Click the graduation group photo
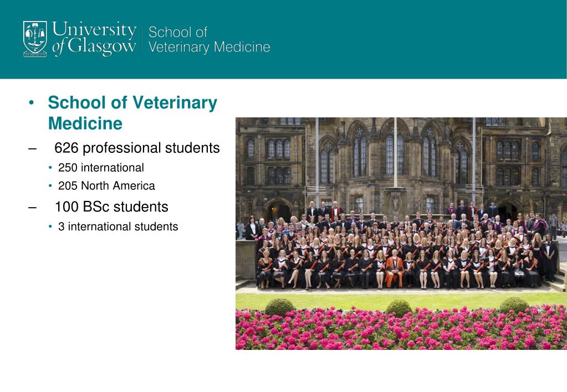This screenshot has height=392, width=567. [401, 234]
